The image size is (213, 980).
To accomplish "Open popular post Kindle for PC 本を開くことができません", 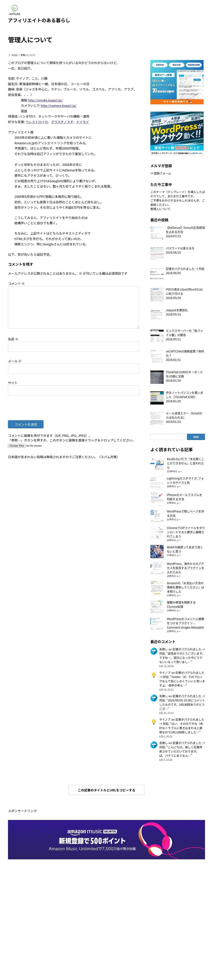I will click(x=185, y=463).
